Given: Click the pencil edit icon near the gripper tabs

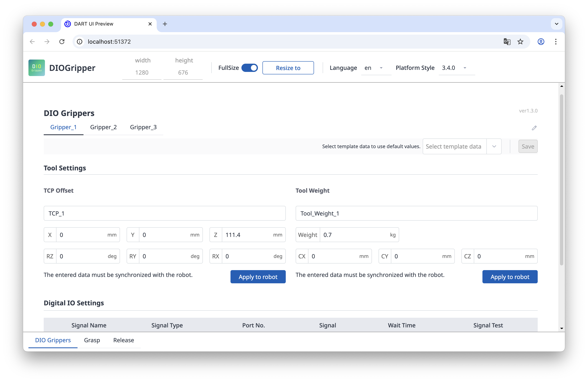Looking at the screenshot, I should click(534, 128).
